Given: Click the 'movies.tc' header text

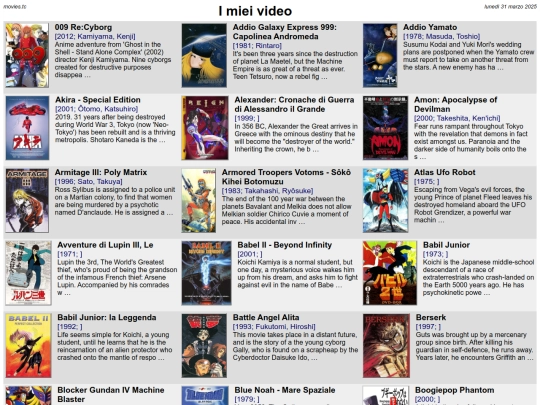Looking at the screenshot, I should coord(15,7).
